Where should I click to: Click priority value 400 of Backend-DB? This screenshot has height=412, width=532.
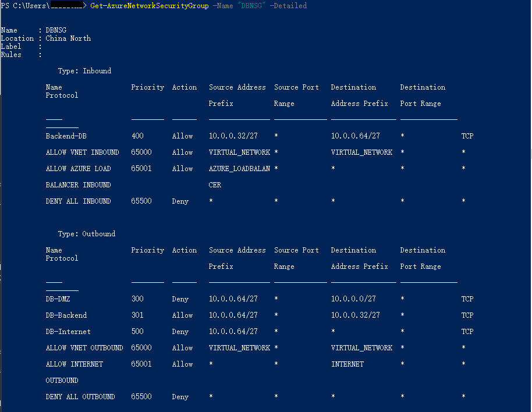(137, 136)
